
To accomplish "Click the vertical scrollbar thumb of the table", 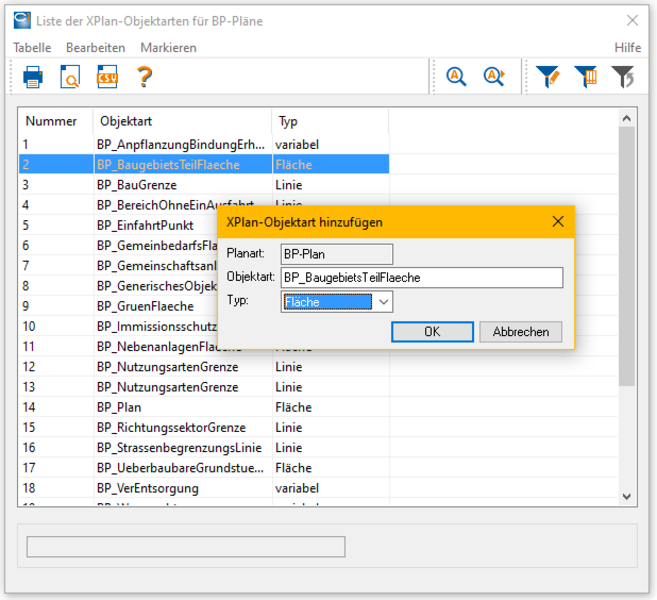I will (627, 256).
